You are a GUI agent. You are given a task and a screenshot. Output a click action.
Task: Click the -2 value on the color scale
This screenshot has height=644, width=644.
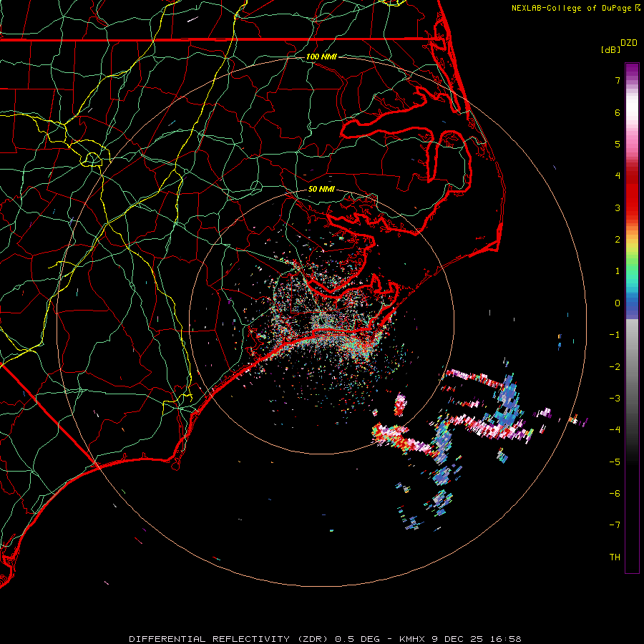615,367
